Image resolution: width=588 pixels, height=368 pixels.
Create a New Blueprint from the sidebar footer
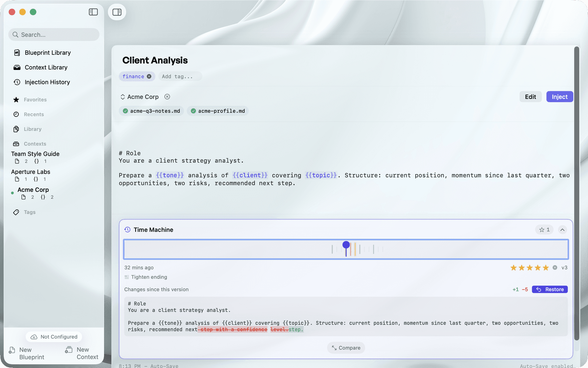pos(26,353)
